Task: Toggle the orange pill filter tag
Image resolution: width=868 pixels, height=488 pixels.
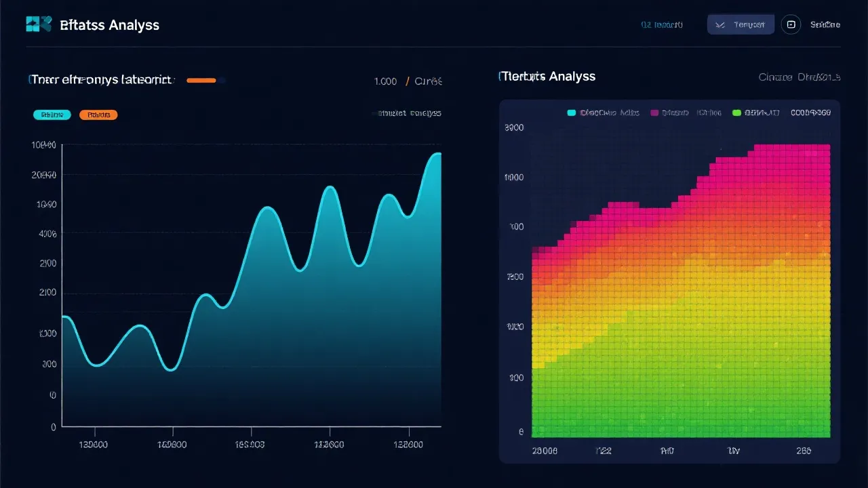Action: pos(98,115)
